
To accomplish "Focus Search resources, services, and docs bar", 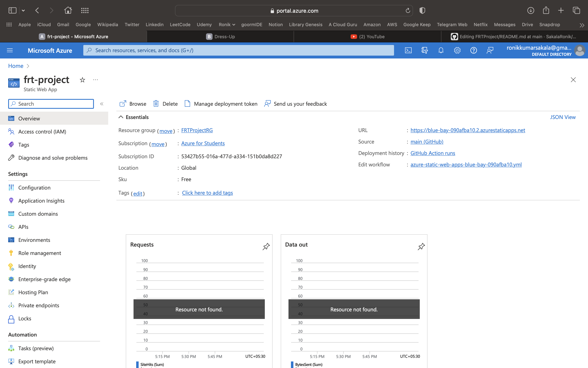I will tap(239, 50).
